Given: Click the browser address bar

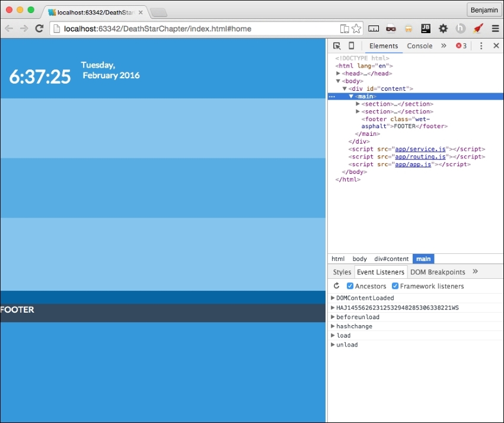Looking at the screenshot, I should pyautogui.click(x=178, y=28).
